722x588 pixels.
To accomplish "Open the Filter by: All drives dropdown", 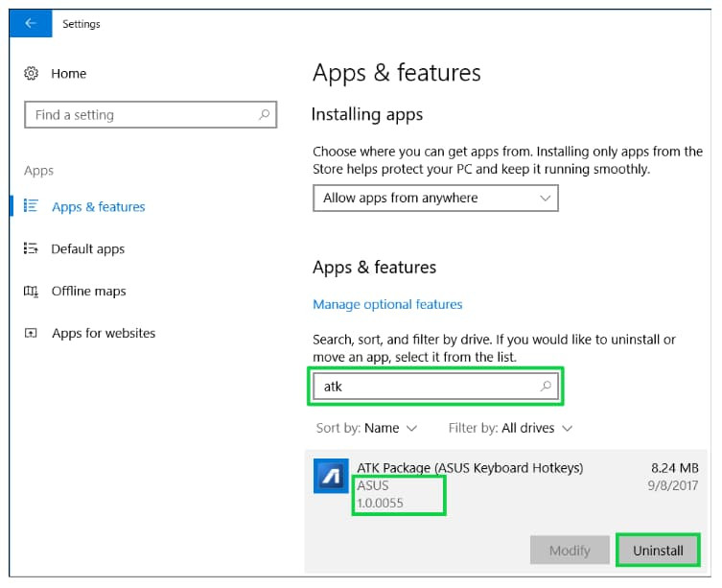I will pos(511,428).
